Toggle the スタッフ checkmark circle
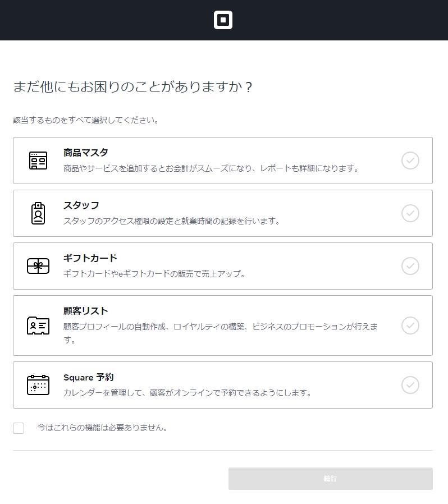The width and height of the screenshot is (448, 504). click(410, 213)
